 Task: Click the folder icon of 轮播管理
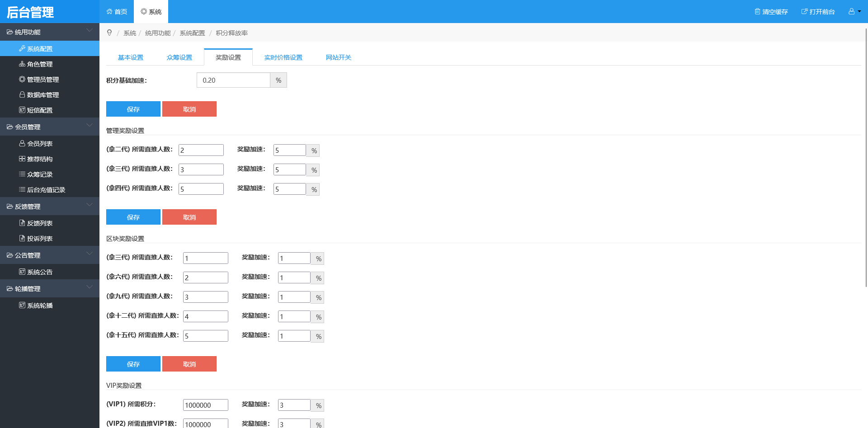click(x=9, y=289)
